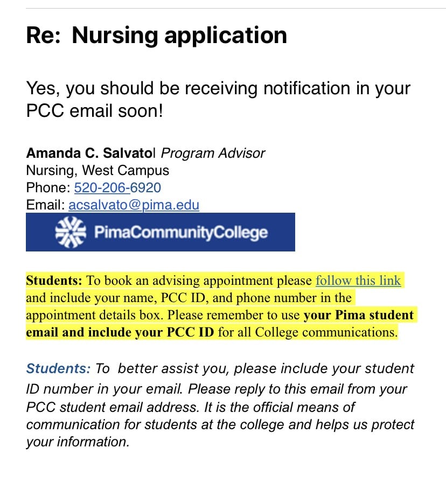Click the closing words 'your information.'
446x504 pixels.
coord(78,442)
